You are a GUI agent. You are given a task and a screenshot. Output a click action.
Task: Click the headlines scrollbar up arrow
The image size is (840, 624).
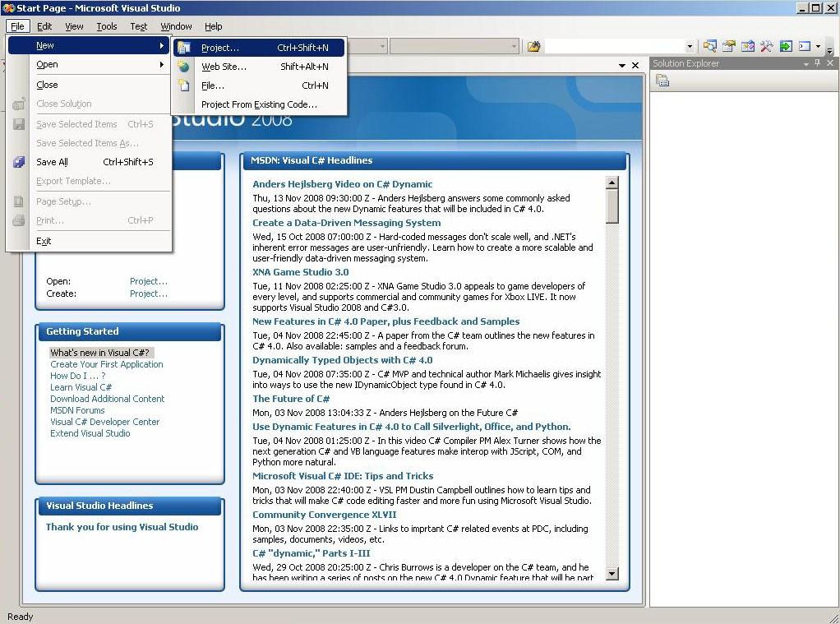pos(612,183)
